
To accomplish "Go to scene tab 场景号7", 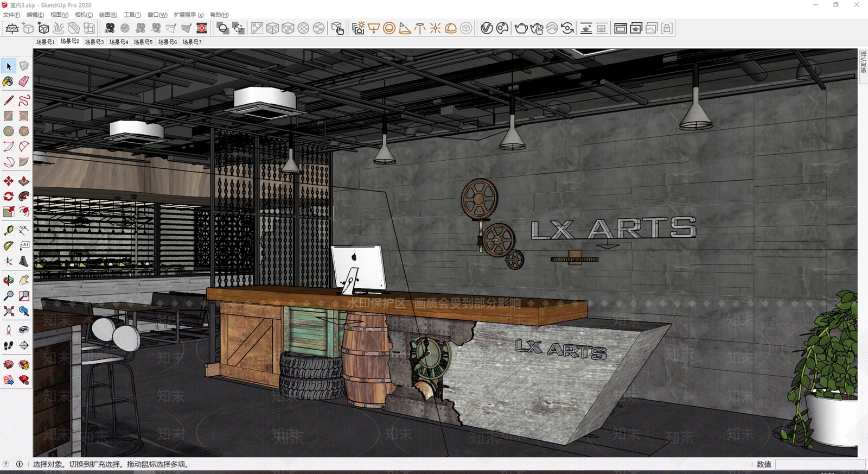I will tap(192, 42).
